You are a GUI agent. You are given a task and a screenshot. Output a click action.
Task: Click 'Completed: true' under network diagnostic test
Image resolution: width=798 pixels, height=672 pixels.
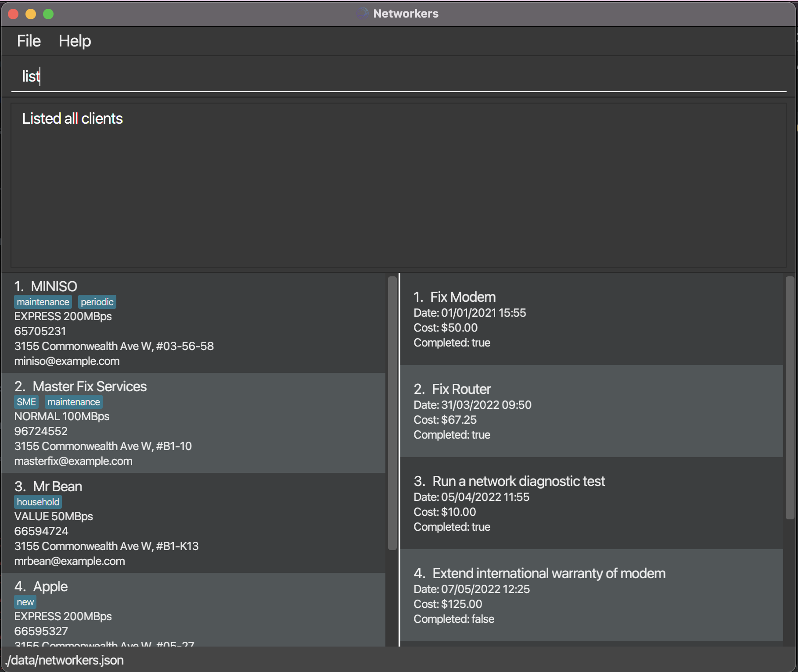[452, 527]
